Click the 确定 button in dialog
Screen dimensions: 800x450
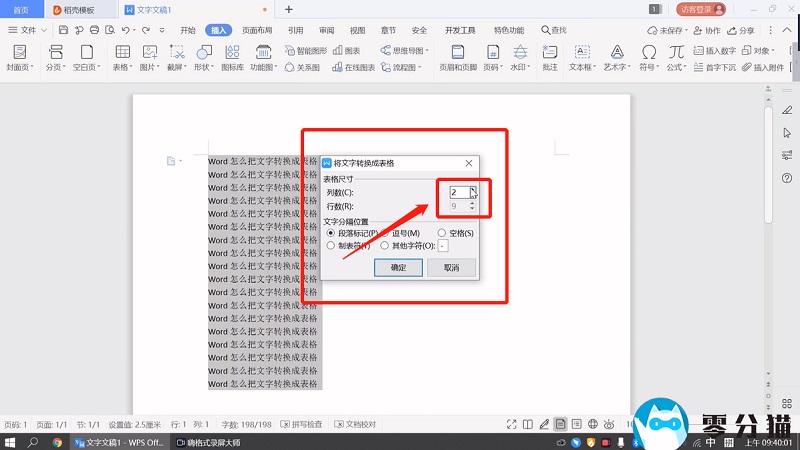click(398, 268)
